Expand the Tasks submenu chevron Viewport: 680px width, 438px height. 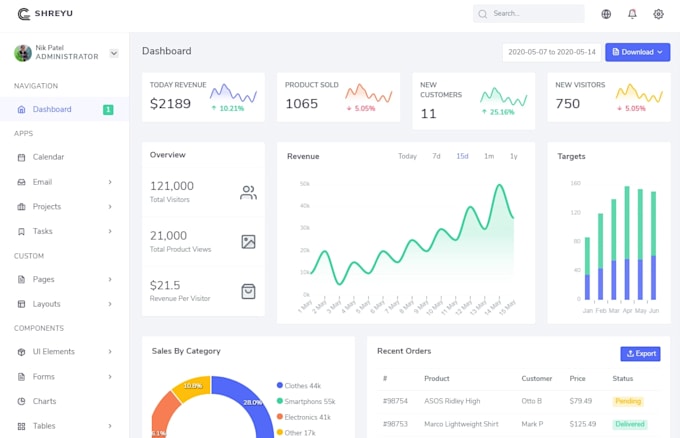click(x=110, y=232)
